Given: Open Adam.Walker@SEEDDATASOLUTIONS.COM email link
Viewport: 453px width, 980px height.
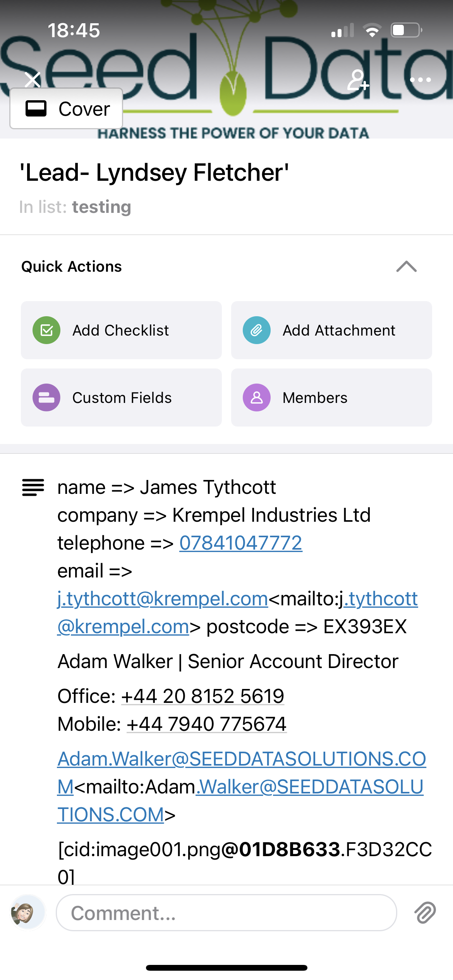Looking at the screenshot, I should point(241,759).
